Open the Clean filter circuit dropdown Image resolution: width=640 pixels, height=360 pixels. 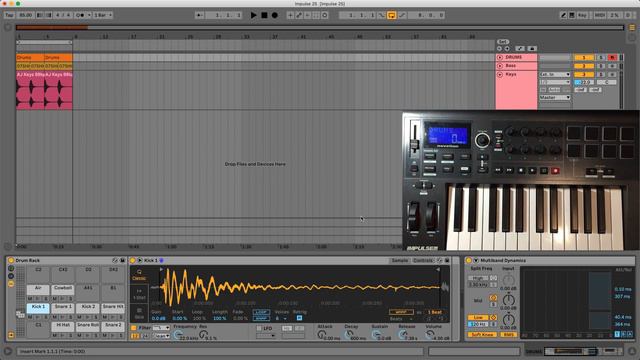(161, 336)
